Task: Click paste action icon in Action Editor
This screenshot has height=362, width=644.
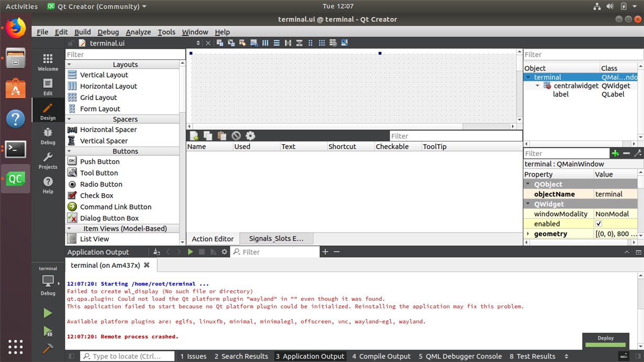Action: coord(222,136)
